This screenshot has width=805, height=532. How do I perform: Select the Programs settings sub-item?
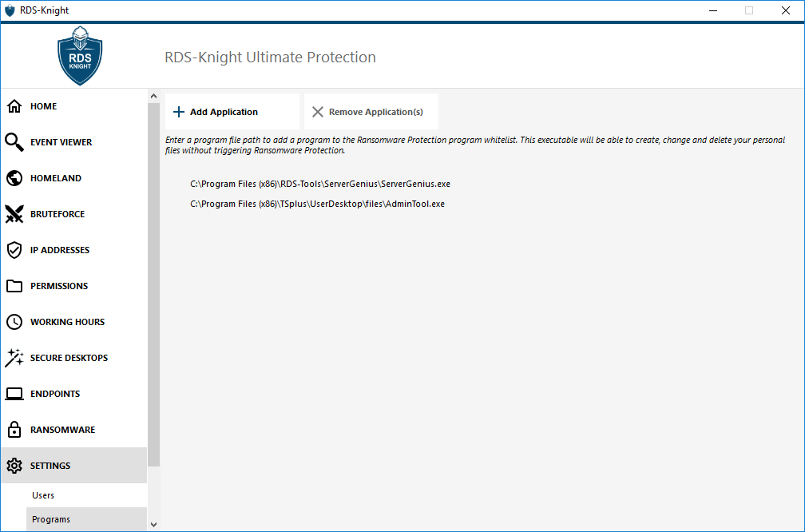point(86,519)
